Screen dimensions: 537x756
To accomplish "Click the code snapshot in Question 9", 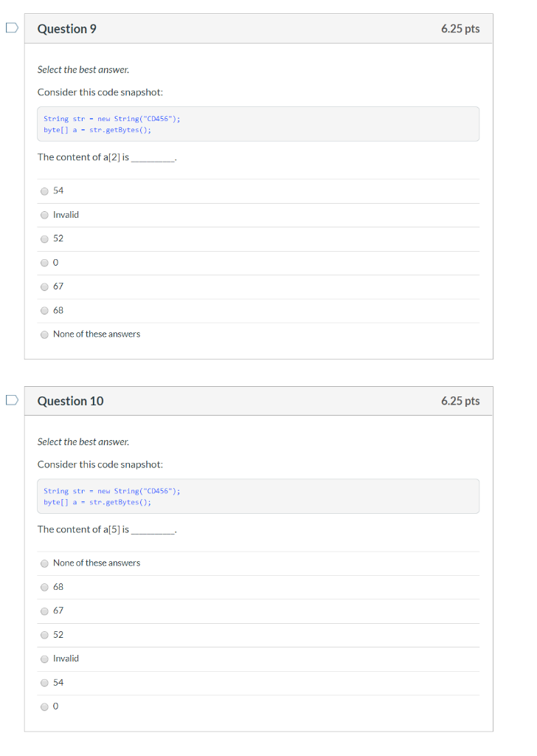I will point(258,124).
